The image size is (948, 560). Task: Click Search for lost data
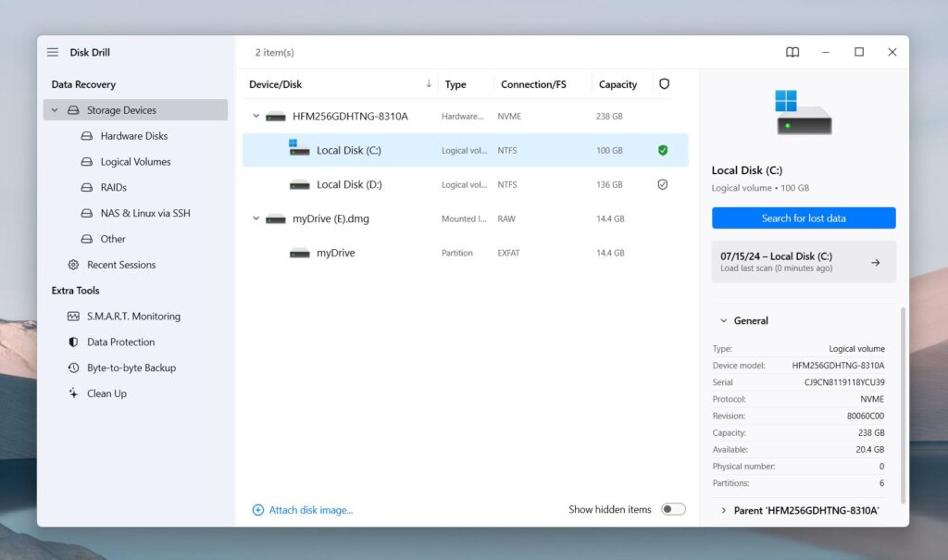click(x=804, y=218)
